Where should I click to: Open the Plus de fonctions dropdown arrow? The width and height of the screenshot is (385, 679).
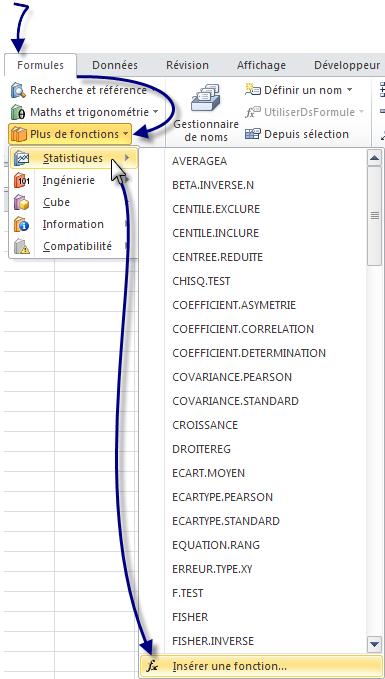tap(126, 134)
